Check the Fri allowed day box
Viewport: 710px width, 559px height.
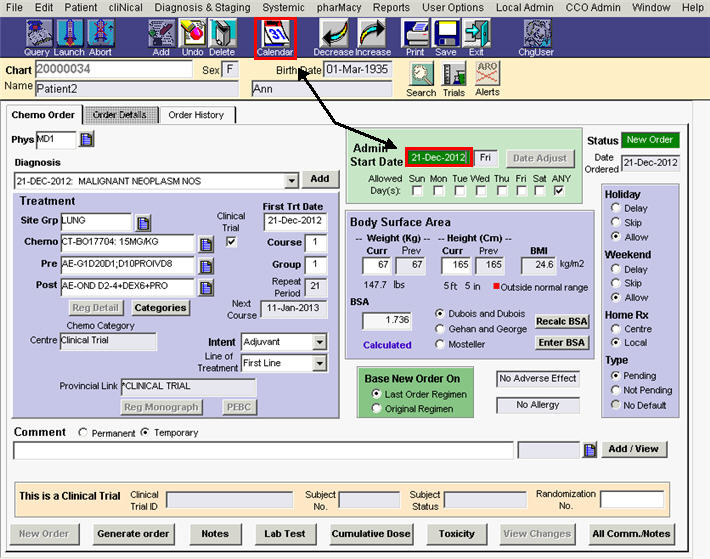(521, 191)
